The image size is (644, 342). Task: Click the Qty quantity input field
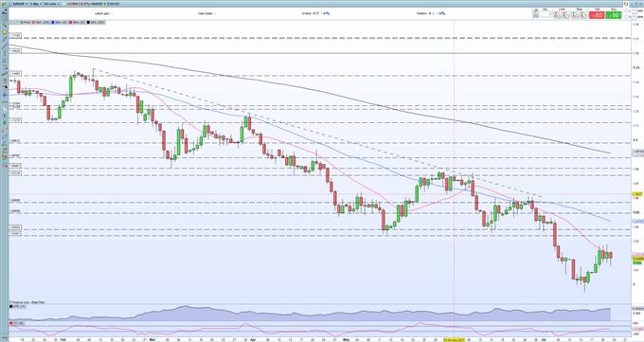(545, 14)
